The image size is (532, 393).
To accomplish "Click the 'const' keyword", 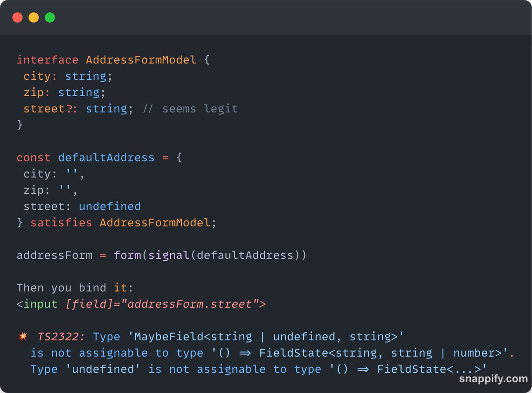I will point(34,157).
